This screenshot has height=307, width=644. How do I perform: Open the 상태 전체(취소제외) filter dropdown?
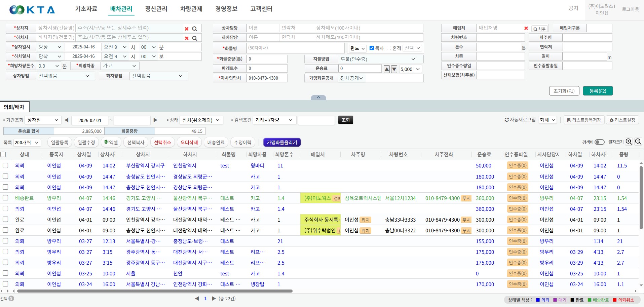click(201, 120)
